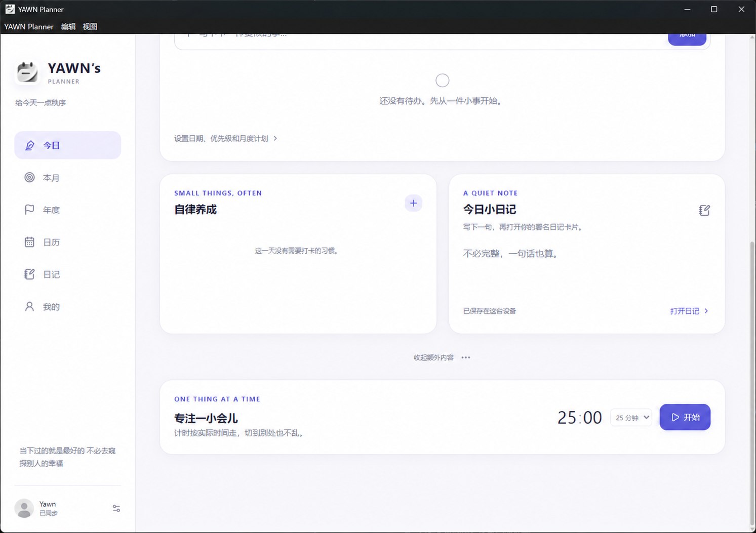Switch to the 本月 monthly view
The width and height of the screenshot is (756, 533).
pyautogui.click(x=68, y=178)
